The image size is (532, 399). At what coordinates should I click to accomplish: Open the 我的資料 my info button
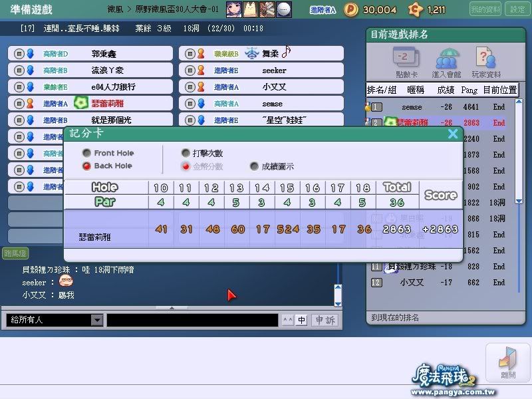point(485,9)
